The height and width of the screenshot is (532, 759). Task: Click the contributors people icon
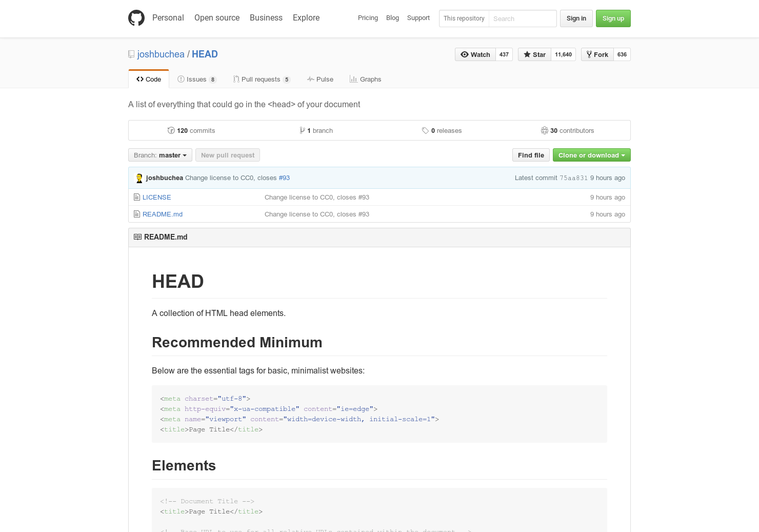pyautogui.click(x=545, y=130)
